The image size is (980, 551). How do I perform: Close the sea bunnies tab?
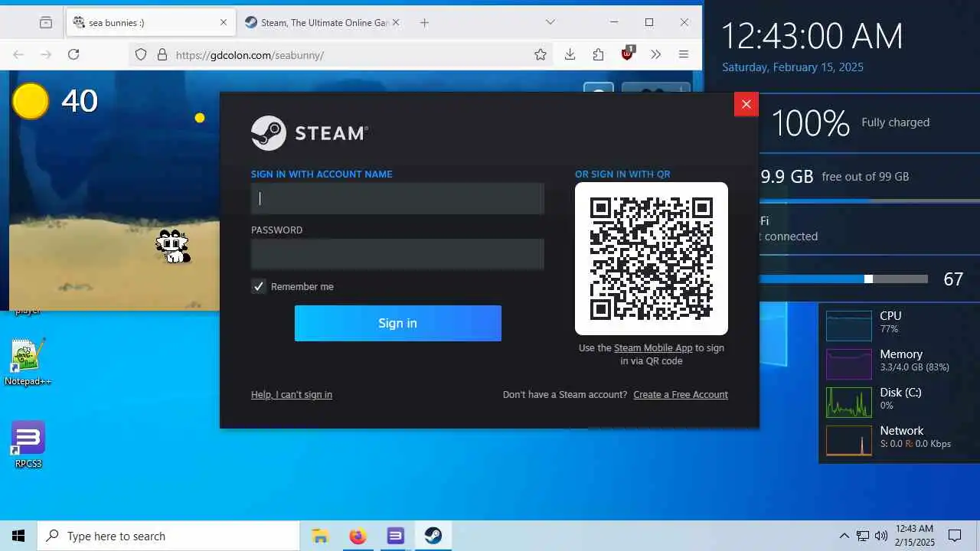point(224,22)
